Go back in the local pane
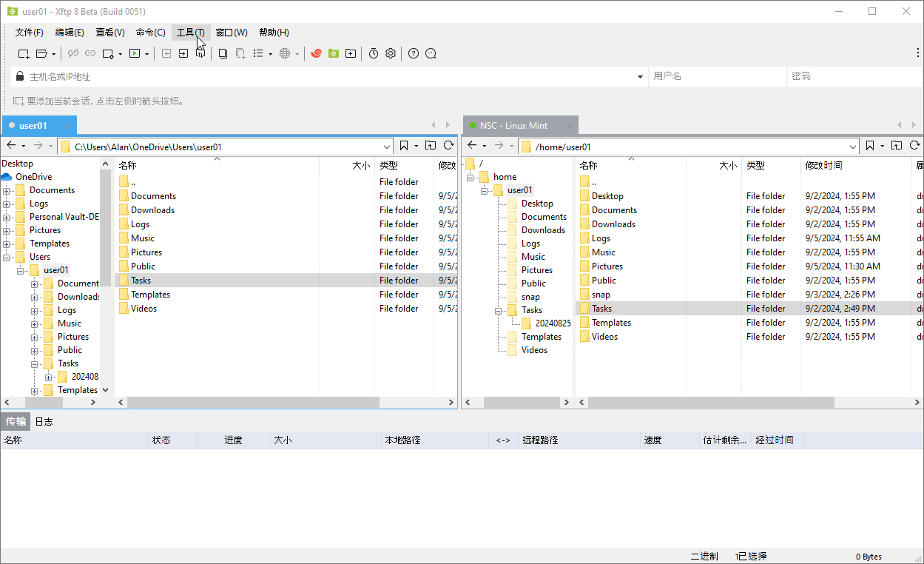Image resolution: width=924 pixels, height=564 pixels. click(11, 146)
